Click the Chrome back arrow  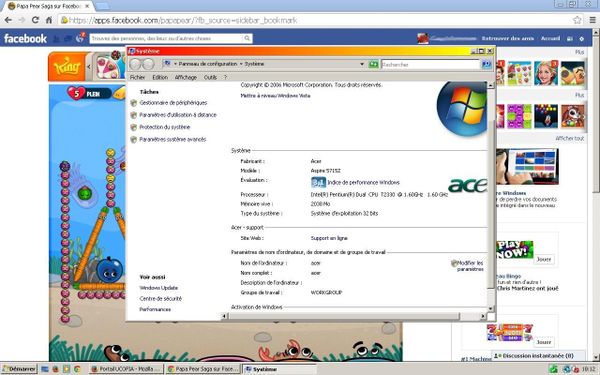[8, 20]
